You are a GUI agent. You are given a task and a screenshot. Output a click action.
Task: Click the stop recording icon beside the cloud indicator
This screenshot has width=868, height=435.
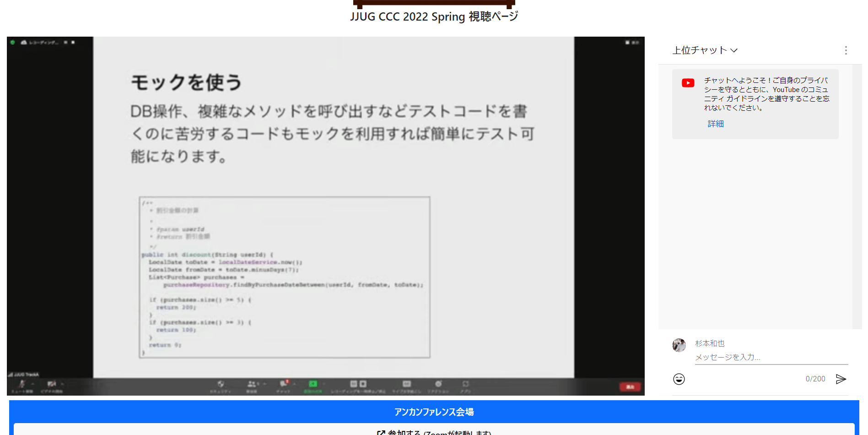pos(73,42)
